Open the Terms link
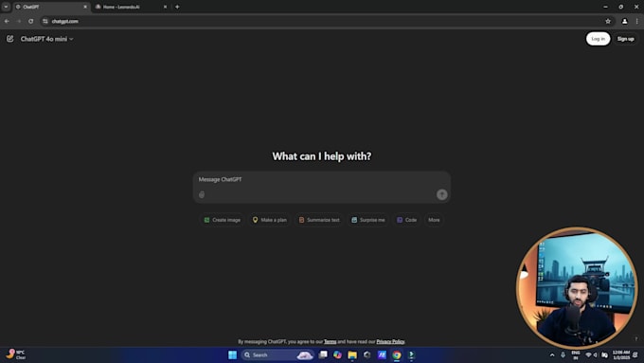Viewport: 644px width, 363px height. point(331,341)
